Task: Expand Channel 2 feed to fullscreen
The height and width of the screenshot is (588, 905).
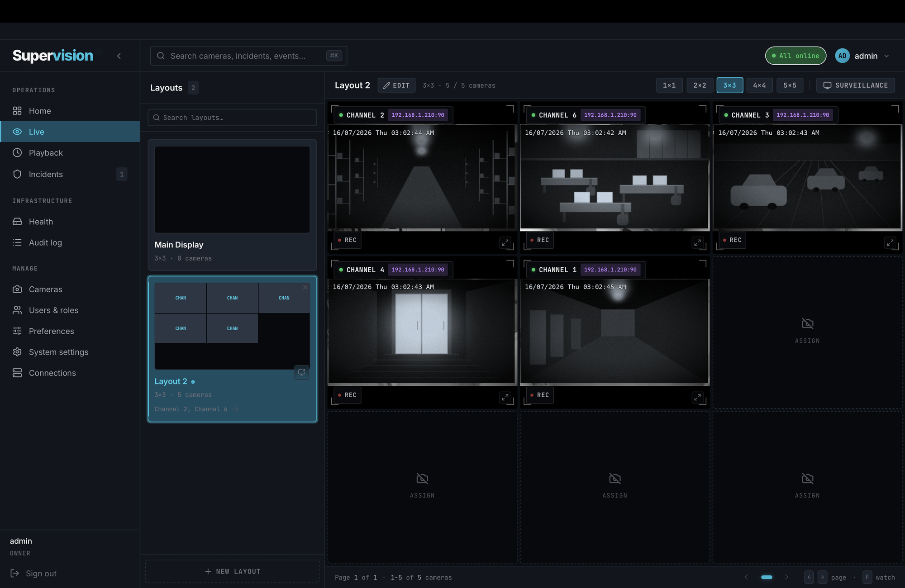Action: coord(505,243)
